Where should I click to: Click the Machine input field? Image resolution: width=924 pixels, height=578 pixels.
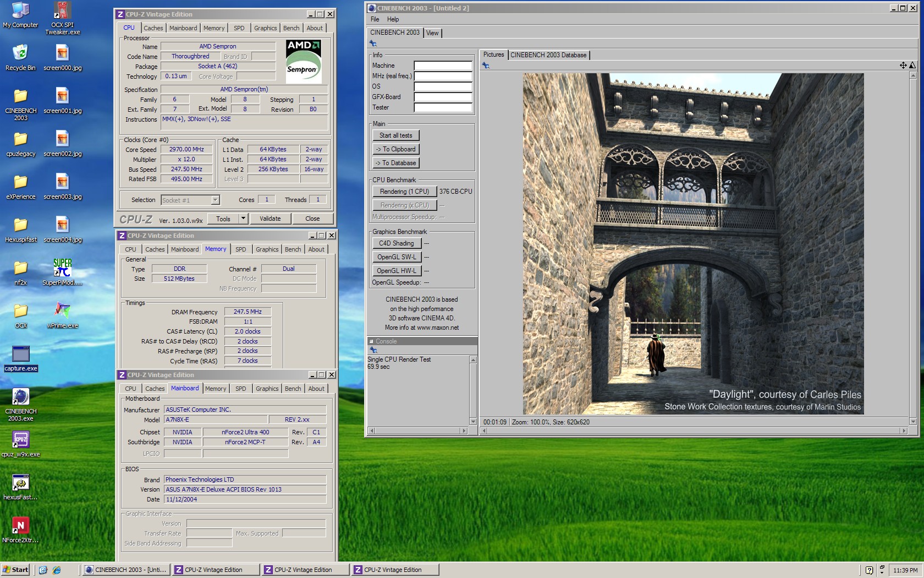click(x=443, y=66)
